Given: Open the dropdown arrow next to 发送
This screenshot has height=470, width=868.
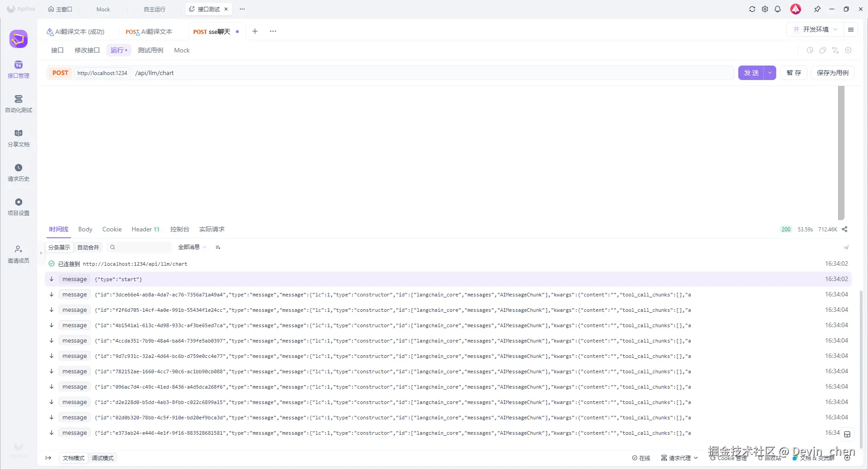Looking at the screenshot, I should click(x=770, y=73).
